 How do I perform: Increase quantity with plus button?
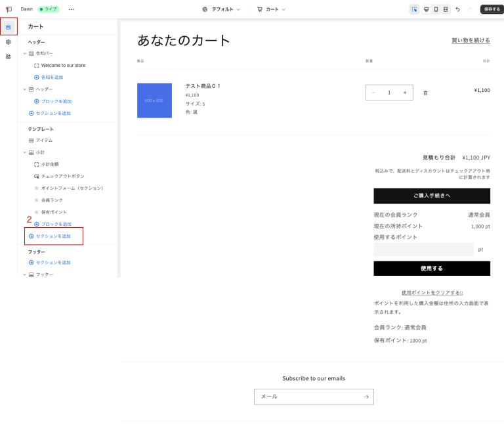click(405, 93)
